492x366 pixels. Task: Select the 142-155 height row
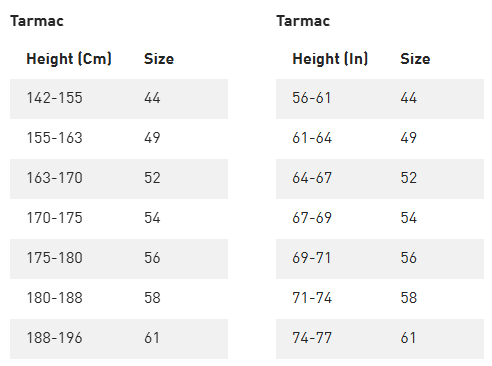119,99
